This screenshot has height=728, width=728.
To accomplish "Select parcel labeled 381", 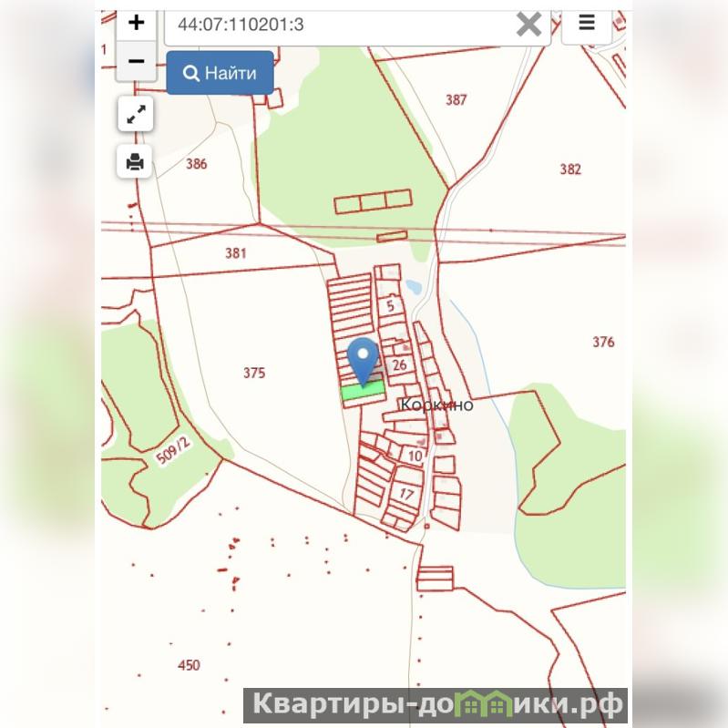I will tap(236, 253).
